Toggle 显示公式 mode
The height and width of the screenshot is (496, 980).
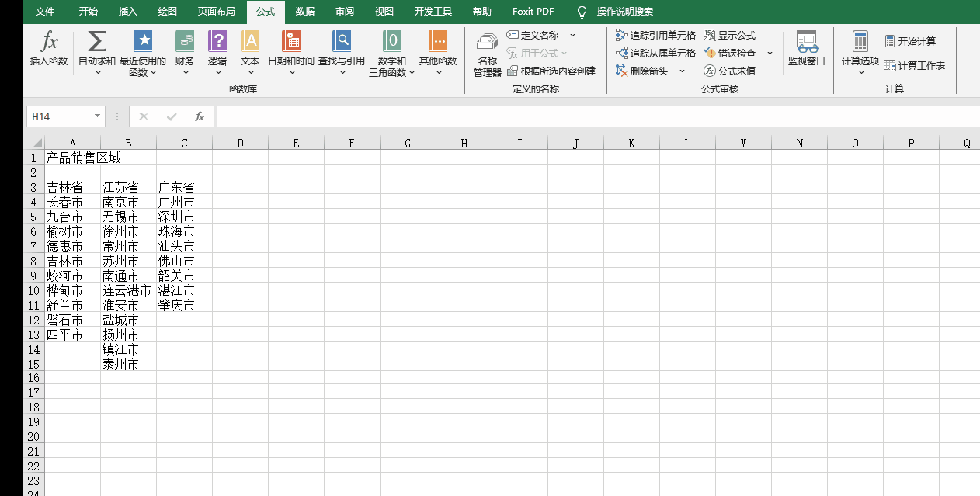pyautogui.click(x=729, y=35)
